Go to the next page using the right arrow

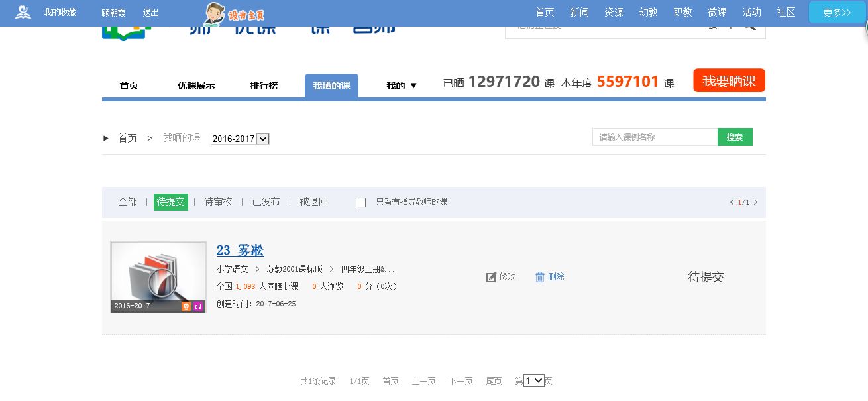(755, 202)
